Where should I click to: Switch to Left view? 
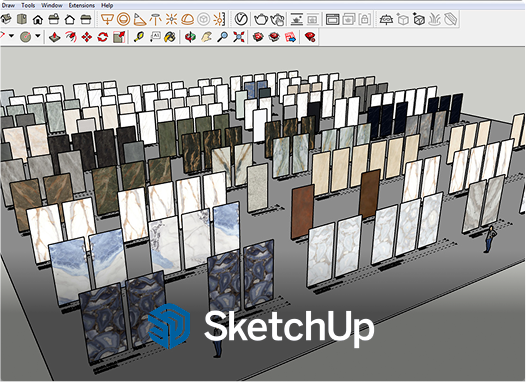(x=86, y=19)
